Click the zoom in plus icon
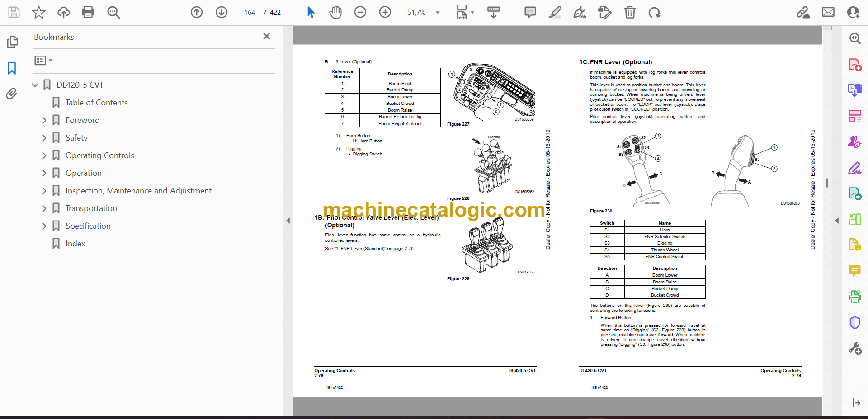The height and width of the screenshot is (419, 868). 385,12
